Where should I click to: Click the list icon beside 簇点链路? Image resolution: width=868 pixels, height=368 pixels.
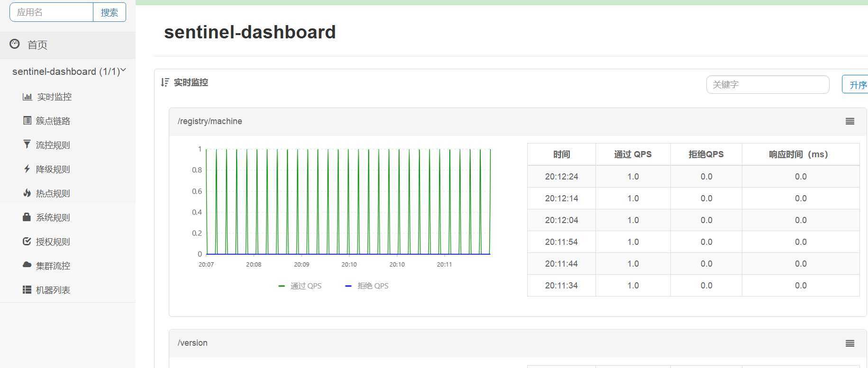pyautogui.click(x=27, y=120)
